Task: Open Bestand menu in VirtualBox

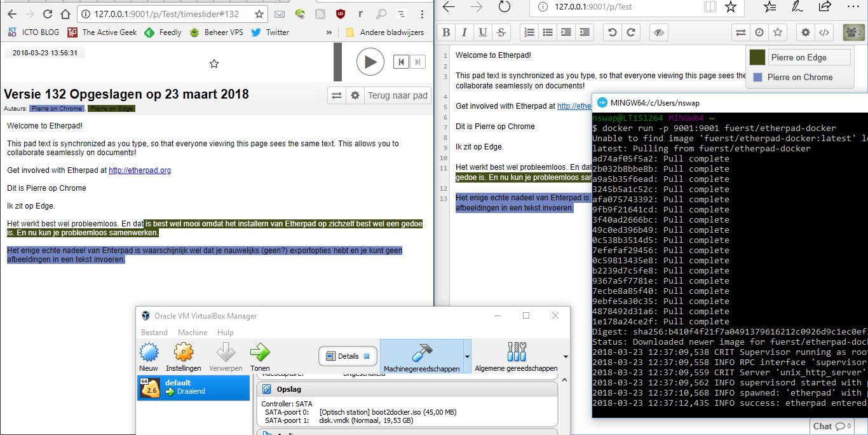Action: pyautogui.click(x=154, y=333)
